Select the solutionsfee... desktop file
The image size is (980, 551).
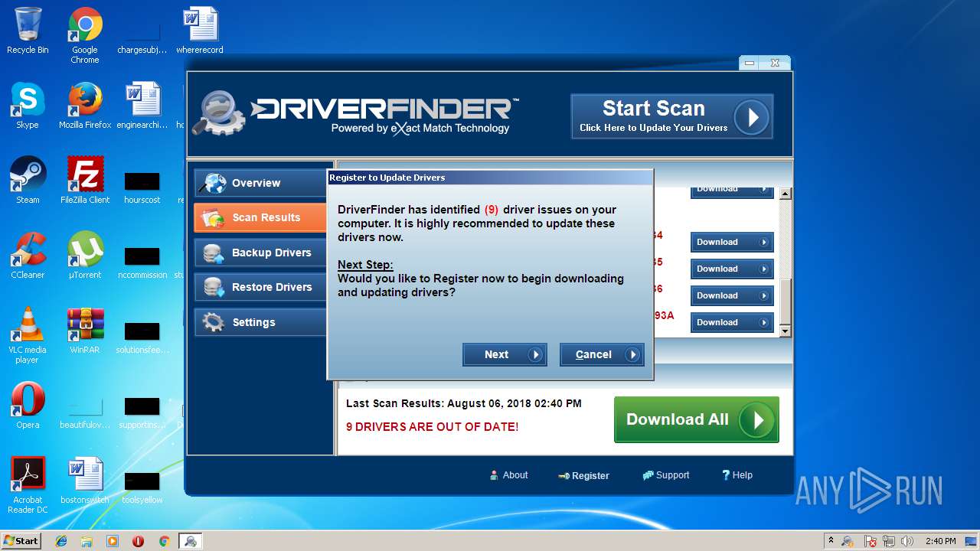(142, 337)
